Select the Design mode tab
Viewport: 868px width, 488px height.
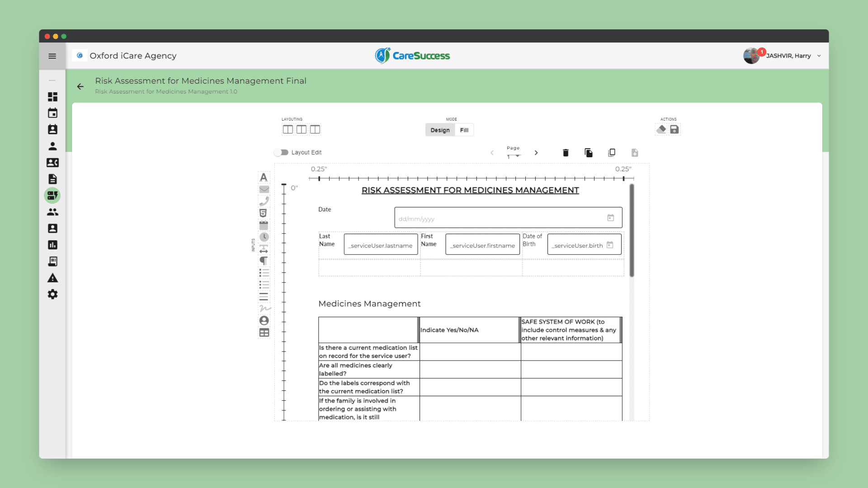(440, 130)
